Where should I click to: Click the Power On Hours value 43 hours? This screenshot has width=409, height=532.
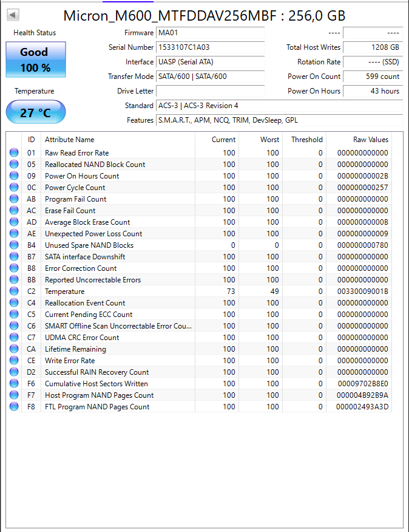(x=373, y=91)
